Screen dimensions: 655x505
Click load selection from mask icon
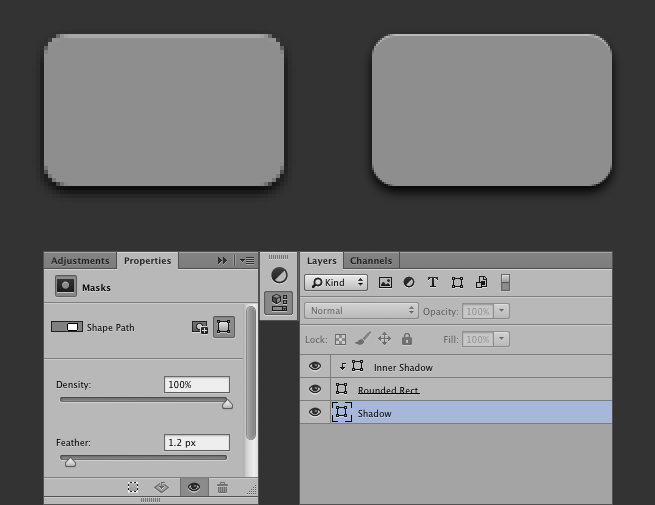click(133, 487)
